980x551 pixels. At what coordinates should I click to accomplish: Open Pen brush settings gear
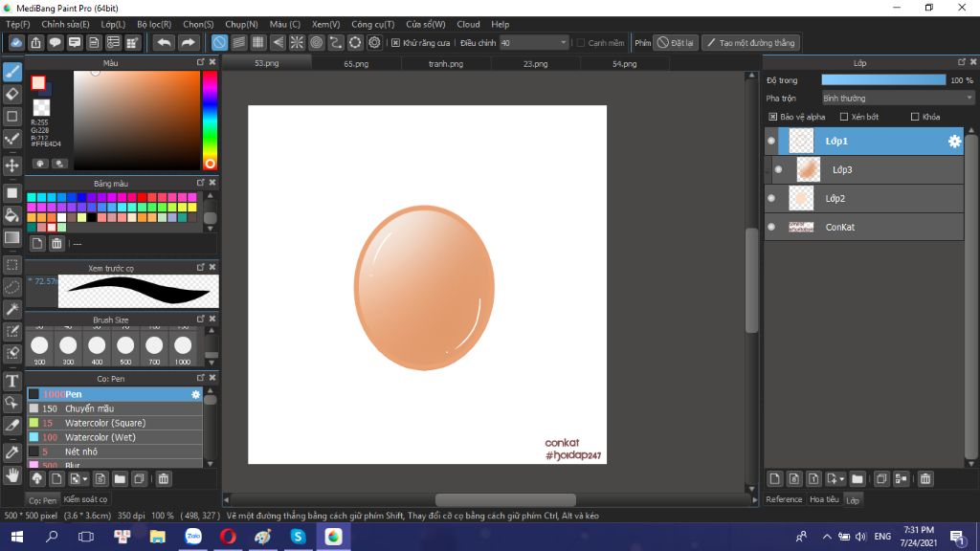(x=195, y=394)
